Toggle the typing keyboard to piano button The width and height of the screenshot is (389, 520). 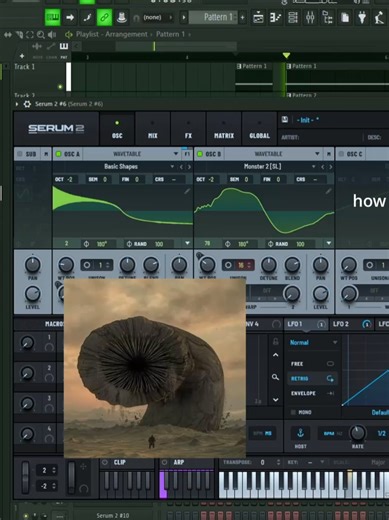(52, 17)
